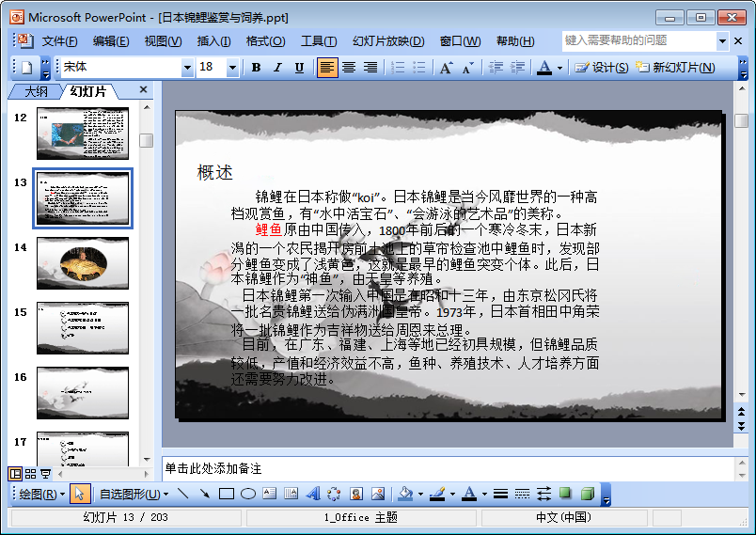Insert new slide with 新幻灯片(N)

coord(675,68)
